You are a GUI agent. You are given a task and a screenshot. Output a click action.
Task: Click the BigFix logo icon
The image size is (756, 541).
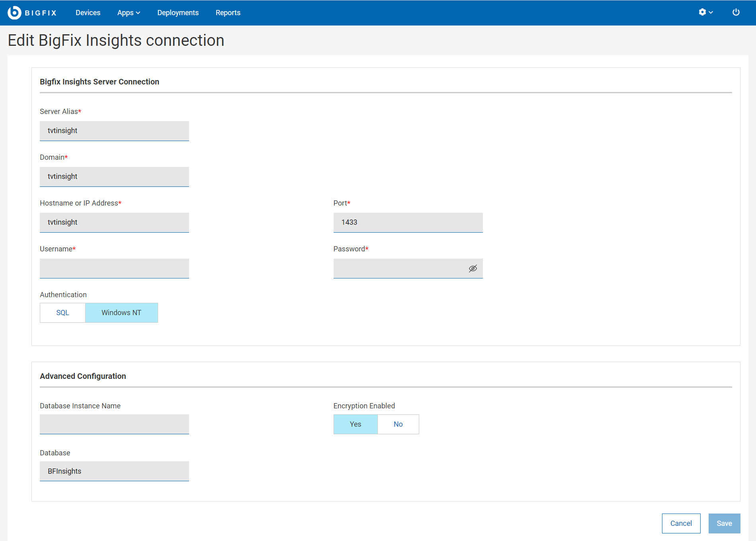[14, 13]
